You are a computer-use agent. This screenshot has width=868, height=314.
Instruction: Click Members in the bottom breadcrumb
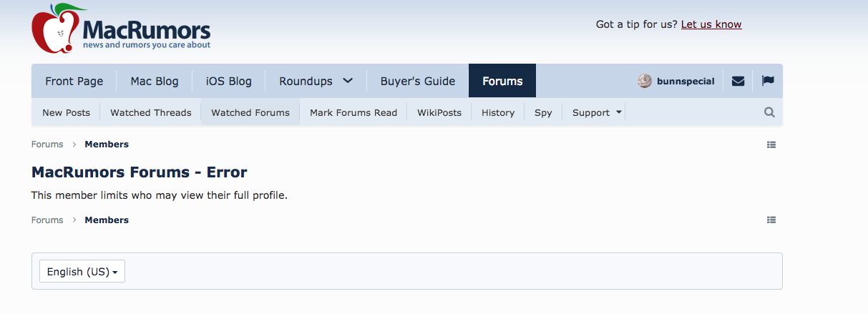107,220
